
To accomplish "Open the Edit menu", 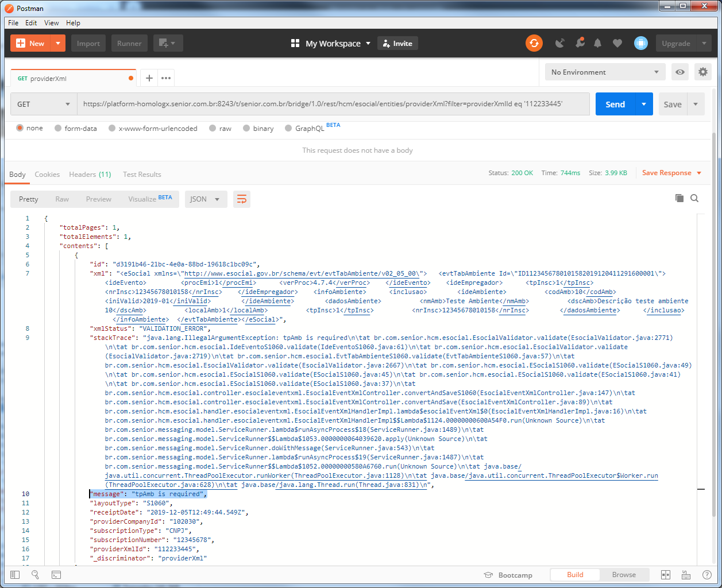I will [31, 22].
